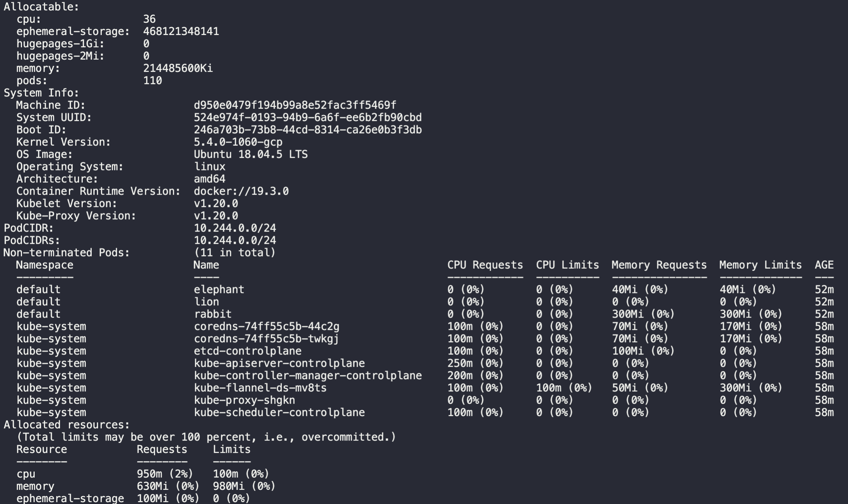Image resolution: width=848 pixels, height=504 pixels.
Task: Click the Boot ID value
Action: pos(308,130)
